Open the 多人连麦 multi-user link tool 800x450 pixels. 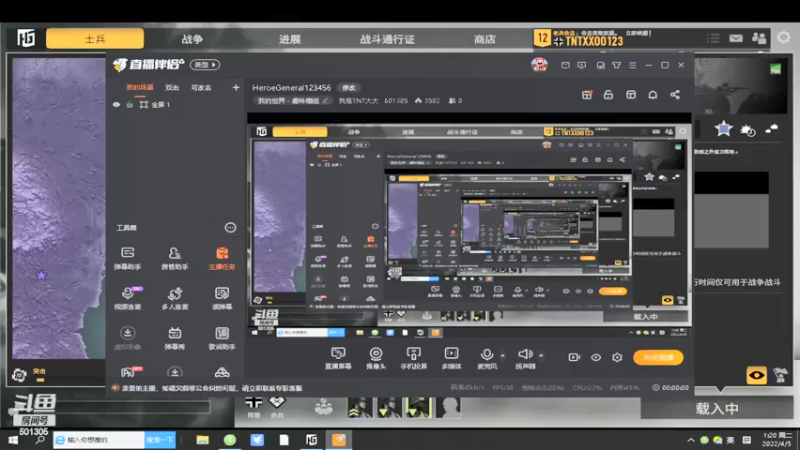pyautogui.click(x=174, y=298)
